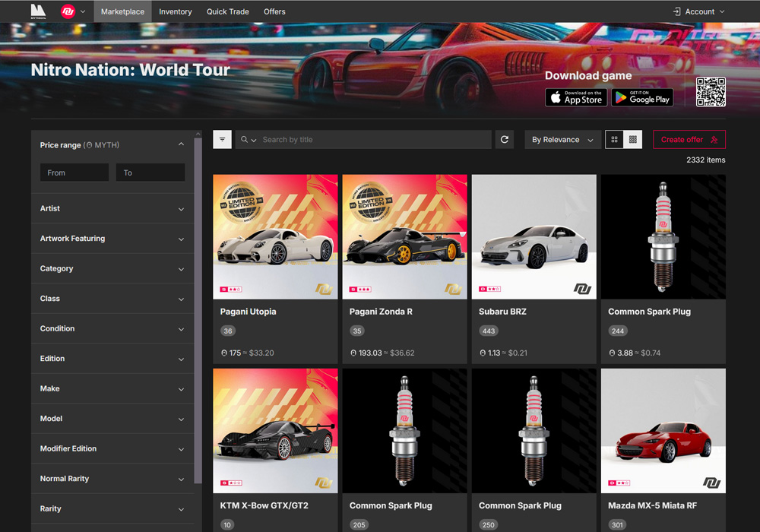Click the Create offer button
This screenshot has width=760, height=532.
tap(689, 140)
